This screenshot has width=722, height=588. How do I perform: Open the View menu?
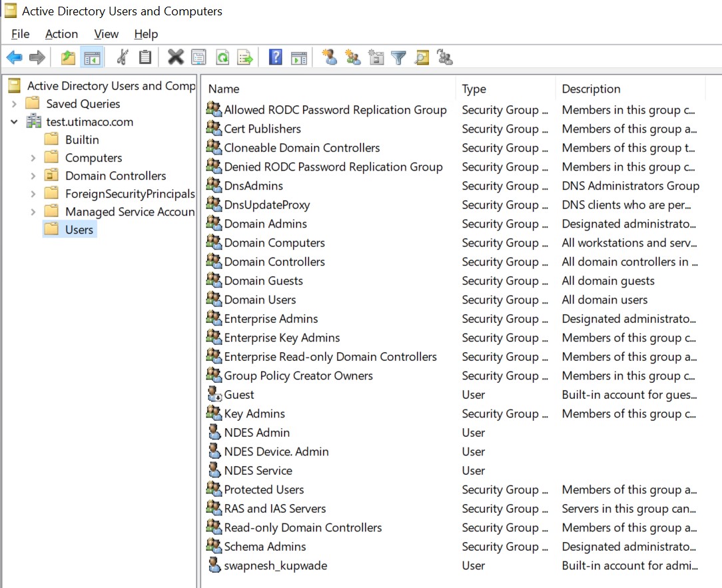click(106, 34)
